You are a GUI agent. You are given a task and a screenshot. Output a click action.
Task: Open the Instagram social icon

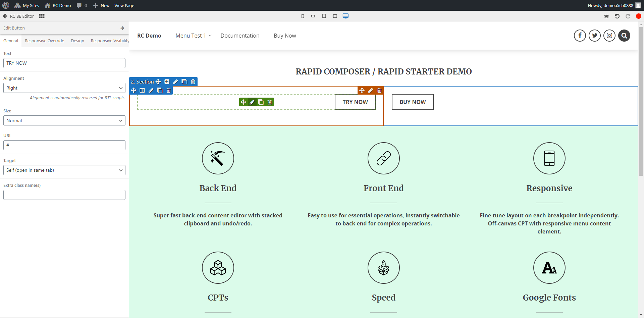tap(609, 36)
